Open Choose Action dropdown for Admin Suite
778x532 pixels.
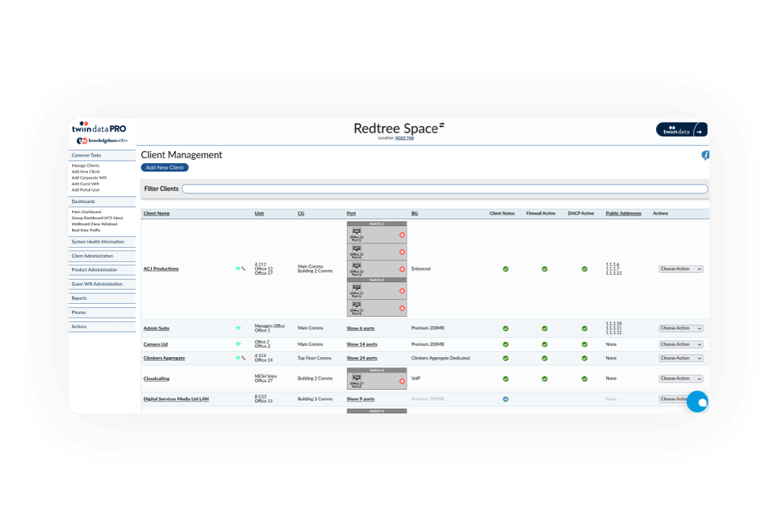coord(681,328)
